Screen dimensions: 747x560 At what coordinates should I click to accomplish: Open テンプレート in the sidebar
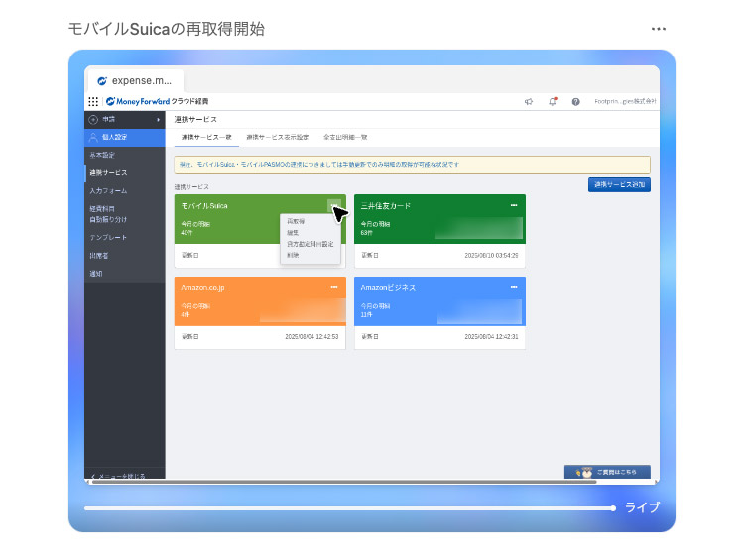click(125, 237)
